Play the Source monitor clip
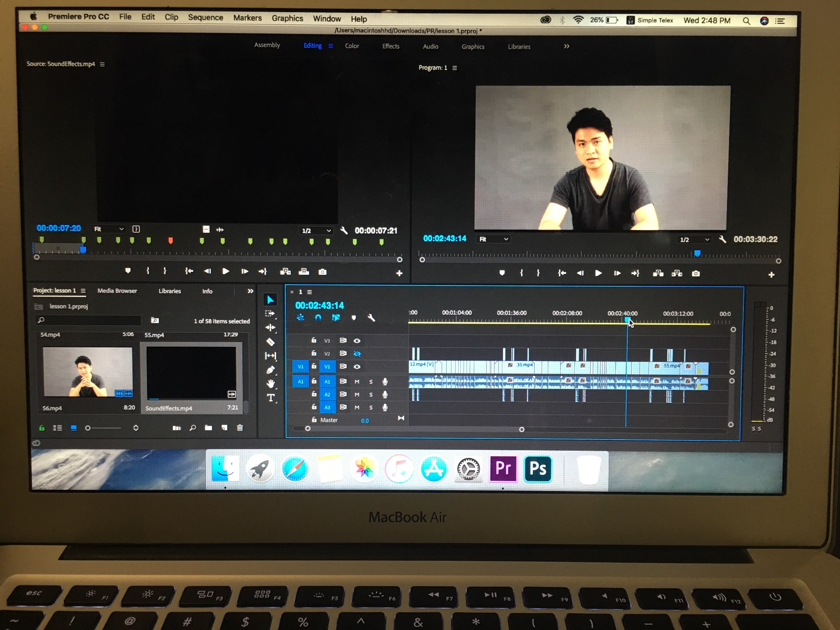 tap(226, 271)
